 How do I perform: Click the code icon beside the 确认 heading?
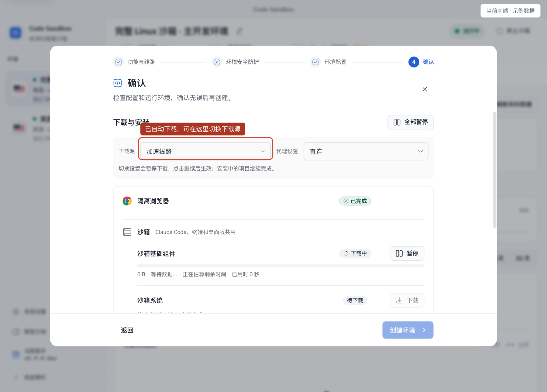(118, 83)
